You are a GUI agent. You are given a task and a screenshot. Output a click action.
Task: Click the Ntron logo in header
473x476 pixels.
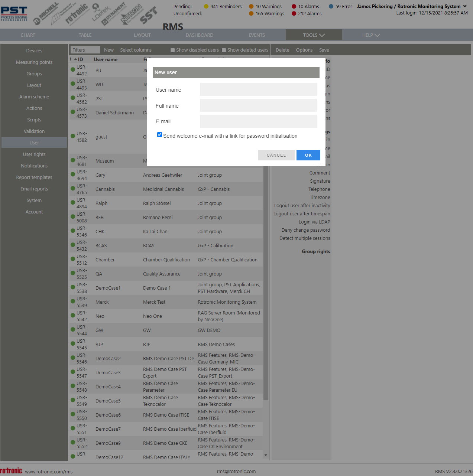(x=132, y=14)
